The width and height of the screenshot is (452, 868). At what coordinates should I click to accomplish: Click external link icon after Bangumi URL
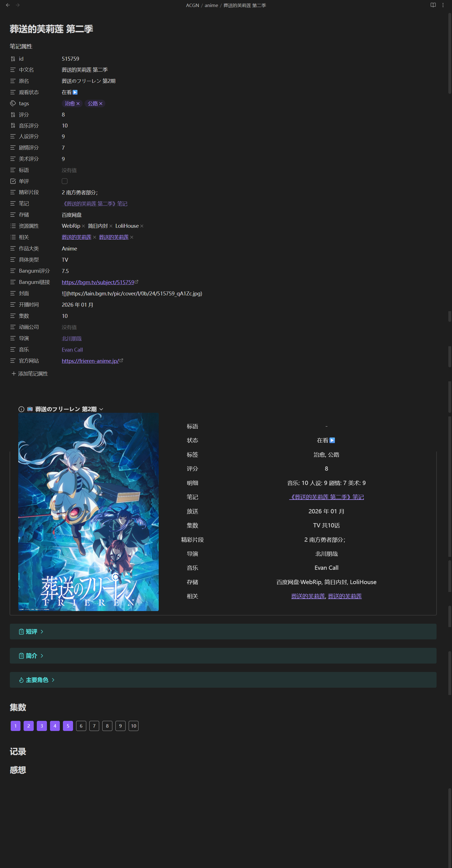pos(137,282)
